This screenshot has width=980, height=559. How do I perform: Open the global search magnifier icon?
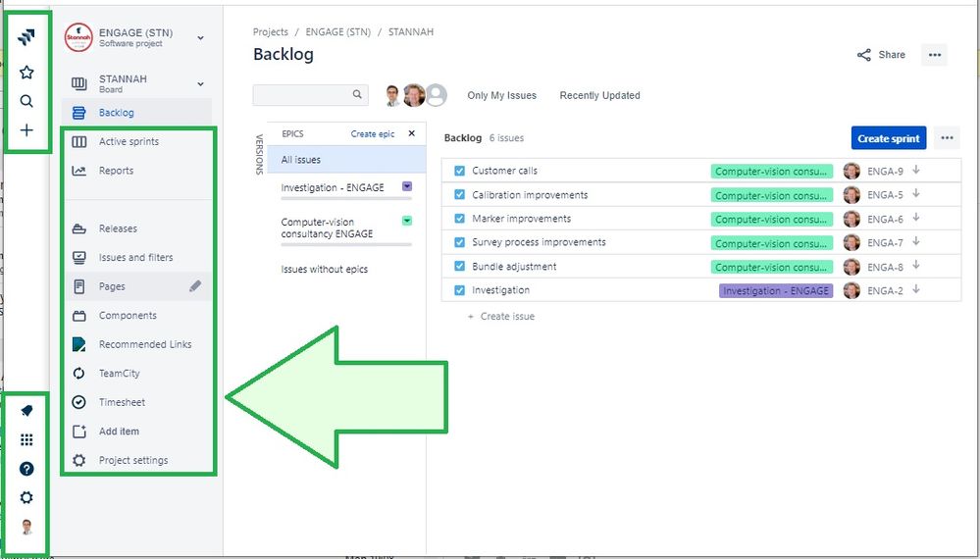pos(26,101)
